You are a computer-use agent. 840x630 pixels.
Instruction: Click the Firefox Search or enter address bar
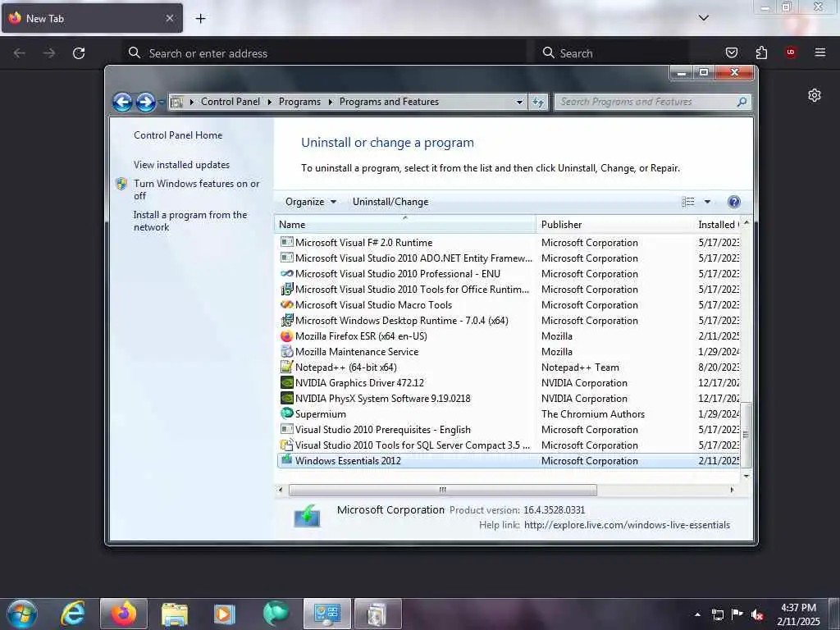324,53
